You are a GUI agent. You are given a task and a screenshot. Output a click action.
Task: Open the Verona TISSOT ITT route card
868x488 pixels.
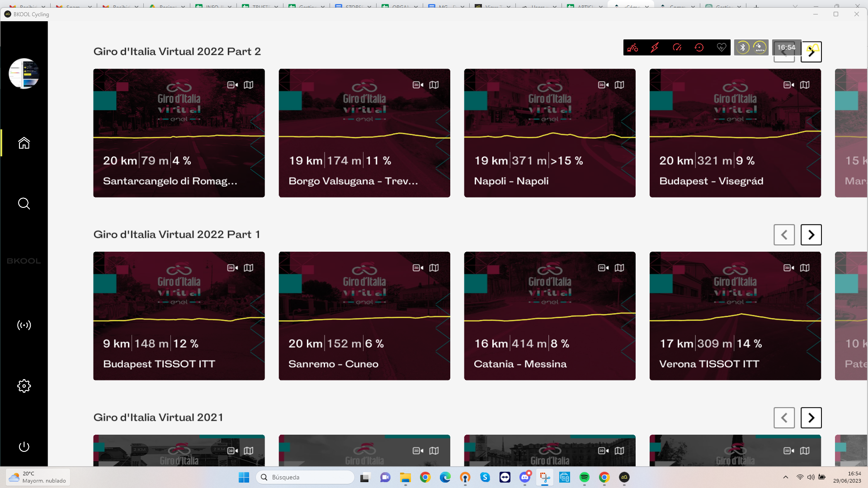click(x=735, y=316)
